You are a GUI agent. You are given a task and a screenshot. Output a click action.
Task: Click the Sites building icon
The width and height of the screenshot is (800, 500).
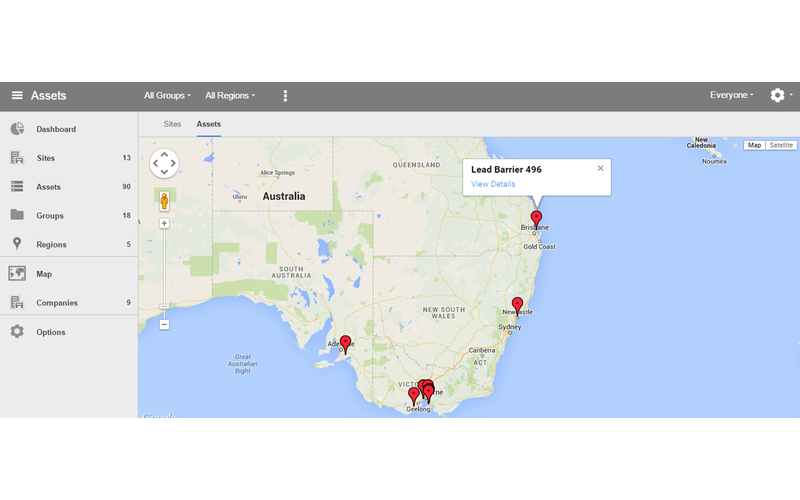click(x=17, y=158)
